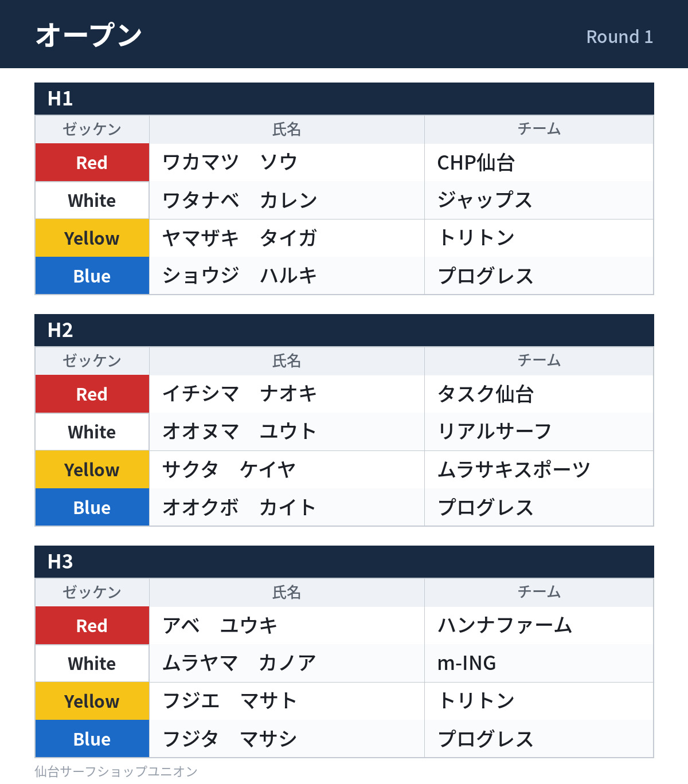
Task: Click the 仙台サーフショップユニオン footer text
Action: 116,771
